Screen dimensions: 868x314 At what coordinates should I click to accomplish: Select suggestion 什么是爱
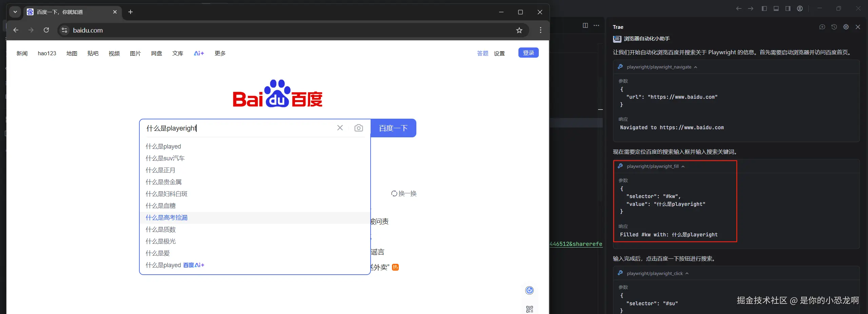255,253
